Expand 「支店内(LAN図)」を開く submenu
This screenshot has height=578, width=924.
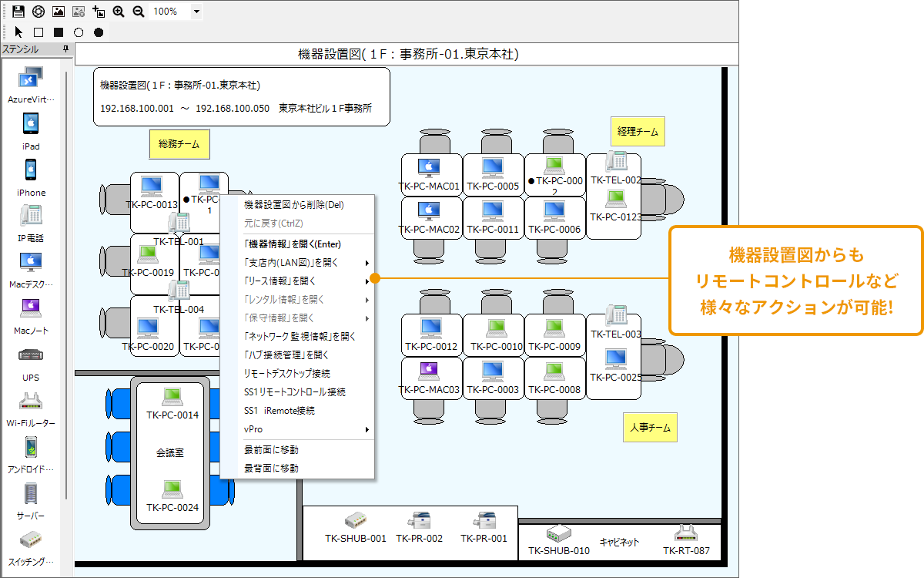367,263
